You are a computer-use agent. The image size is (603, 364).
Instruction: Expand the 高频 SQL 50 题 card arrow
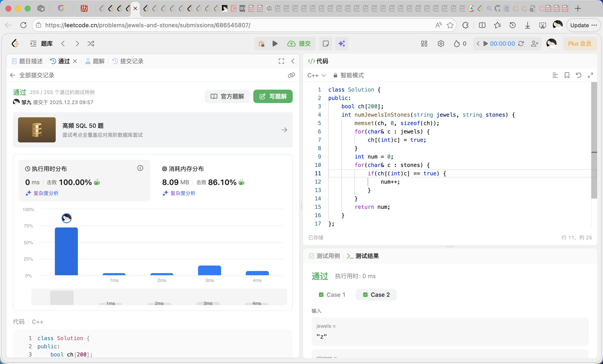pos(284,130)
